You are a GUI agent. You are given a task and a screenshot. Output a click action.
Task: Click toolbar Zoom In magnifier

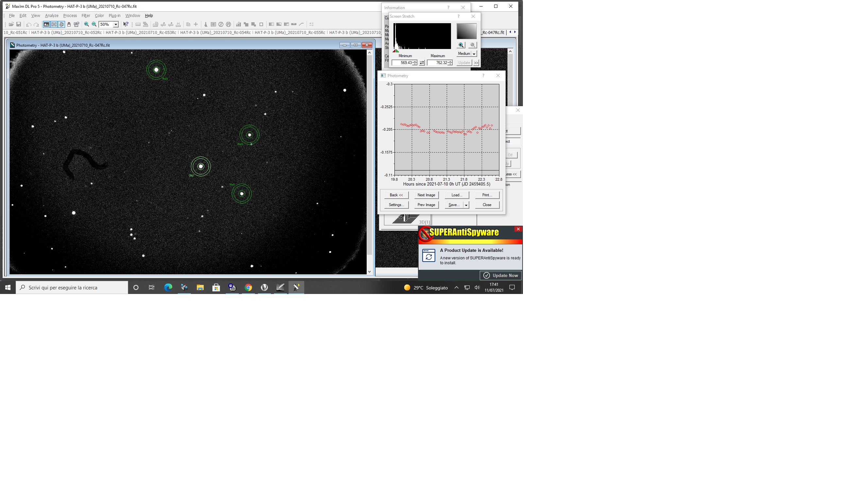87,24
